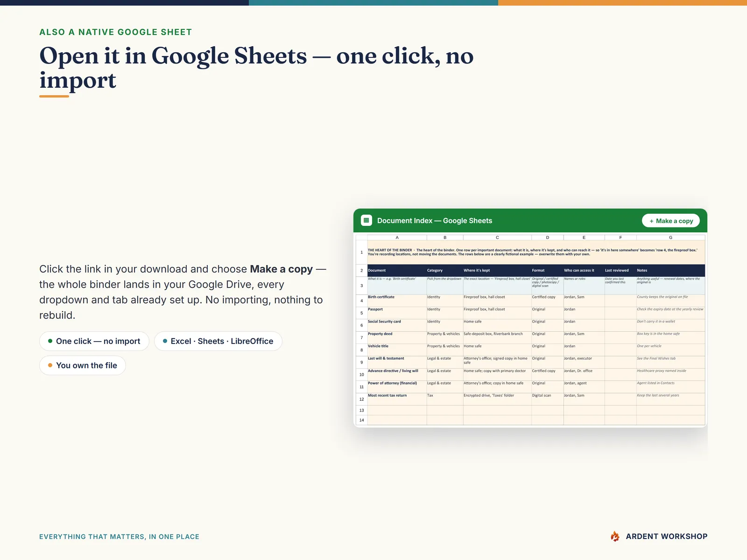747x560 pixels.
Task: Select row number 14 in the sheet
Action: (x=361, y=420)
